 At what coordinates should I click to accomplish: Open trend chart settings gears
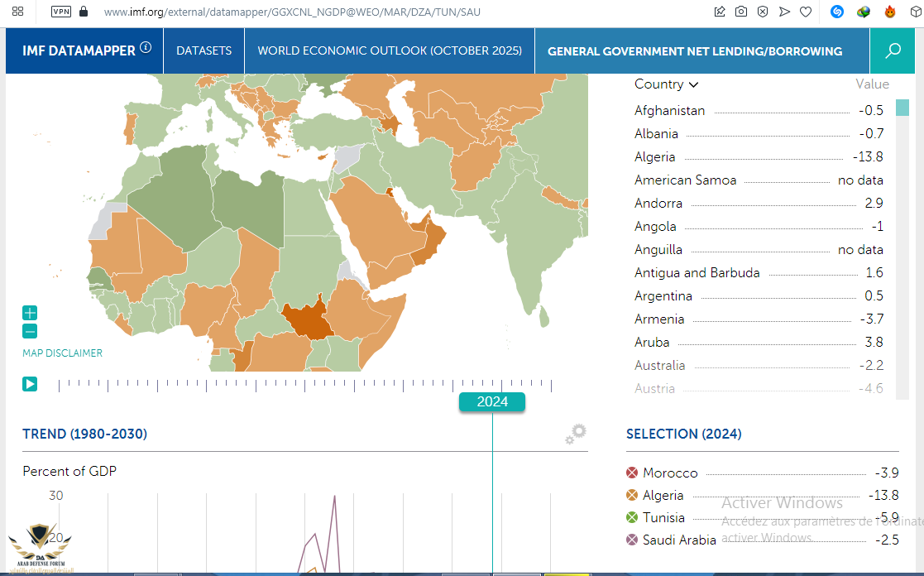point(576,434)
